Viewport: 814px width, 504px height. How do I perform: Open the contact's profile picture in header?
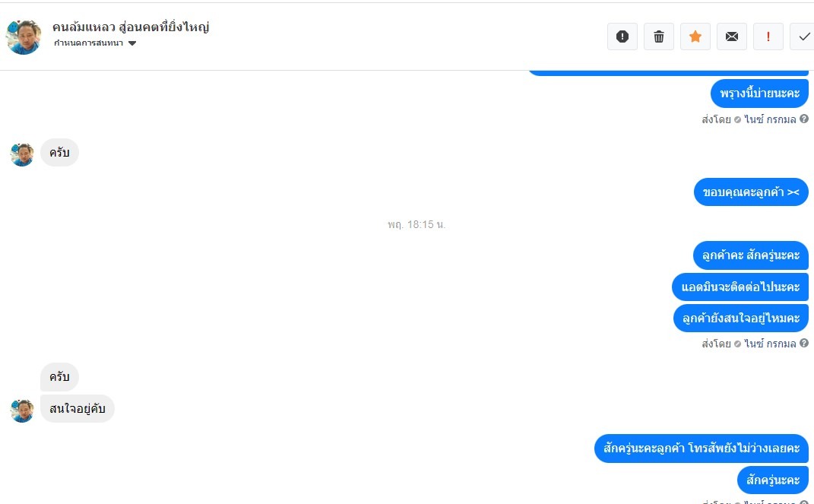(24, 37)
